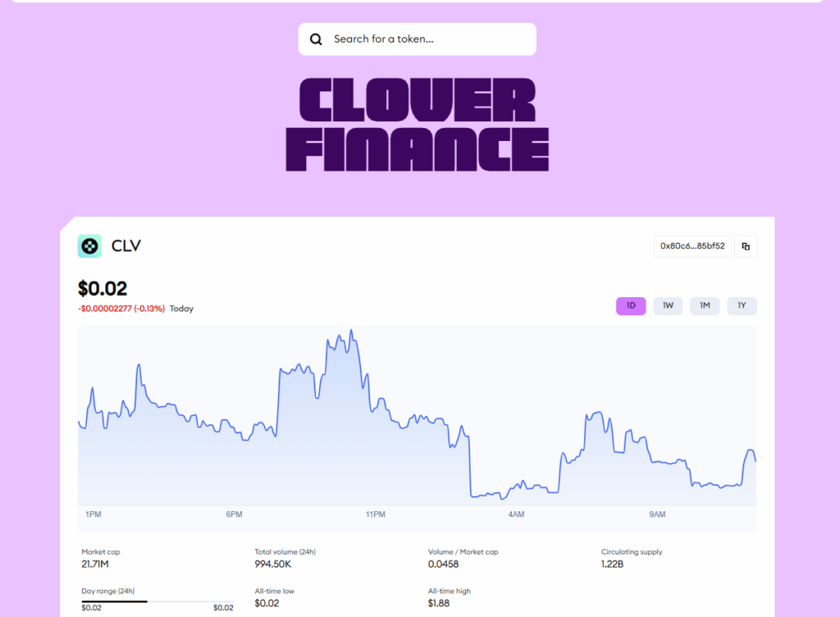
Task: Click the Clover Finance heading
Action: pos(417,125)
